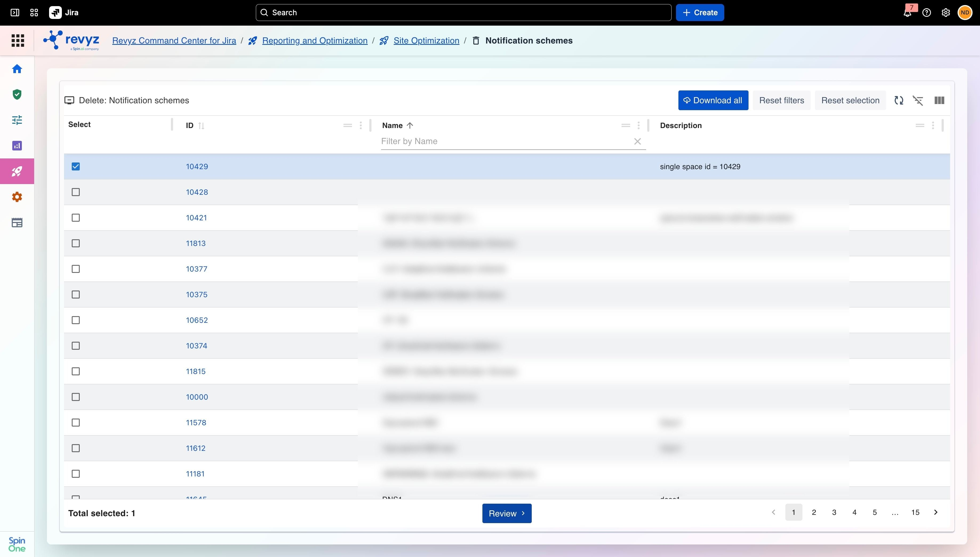980x557 pixels.
Task: Open the column chooser icon
Action: pyautogui.click(x=939, y=100)
